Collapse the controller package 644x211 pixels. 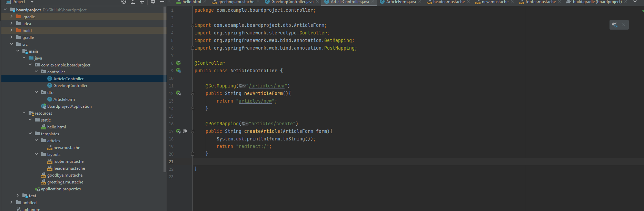[x=36, y=72]
